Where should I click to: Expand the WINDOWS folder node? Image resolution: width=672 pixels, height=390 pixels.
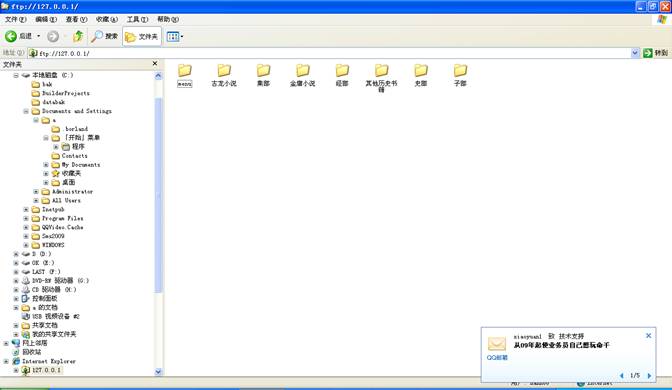(x=26, y=245)
